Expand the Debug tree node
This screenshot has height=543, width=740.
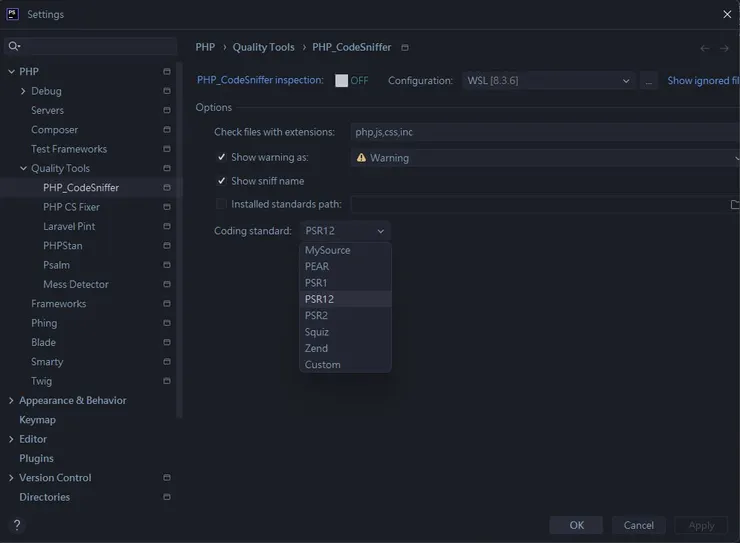click(x=23, y=91)
